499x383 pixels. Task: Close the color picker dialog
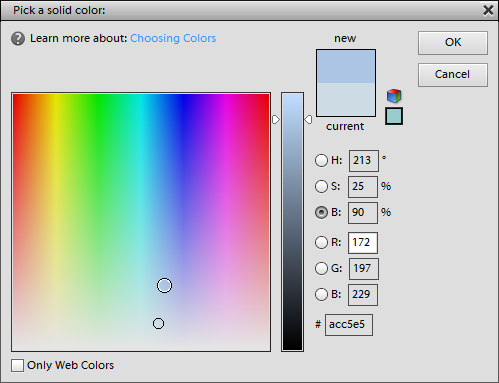tap(488, 10)
